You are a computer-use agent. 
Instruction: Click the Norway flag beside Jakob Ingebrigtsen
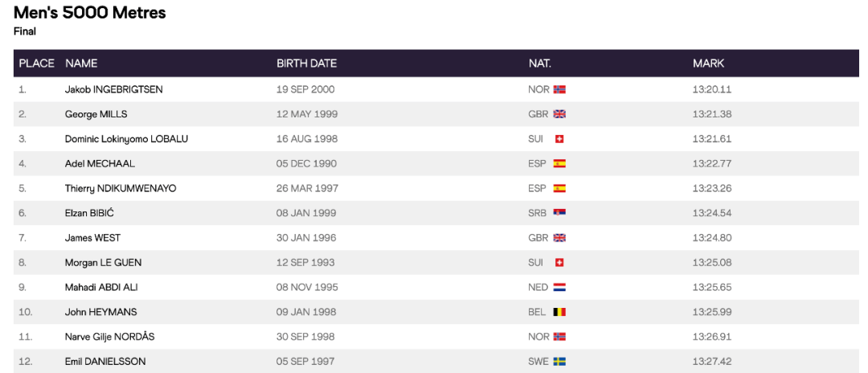pos(560,89)
